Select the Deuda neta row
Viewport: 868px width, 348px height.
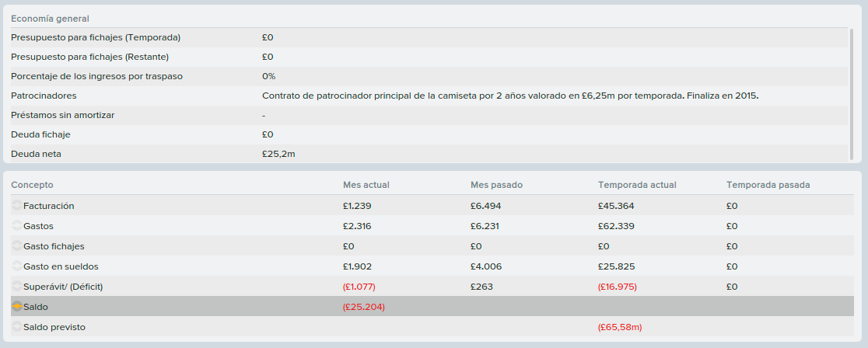[429, 154]
